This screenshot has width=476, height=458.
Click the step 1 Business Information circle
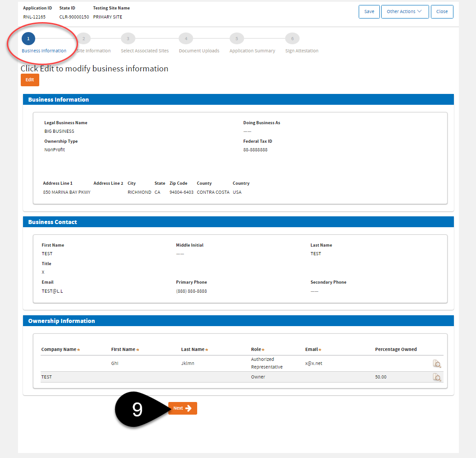[x=28, y=38]
